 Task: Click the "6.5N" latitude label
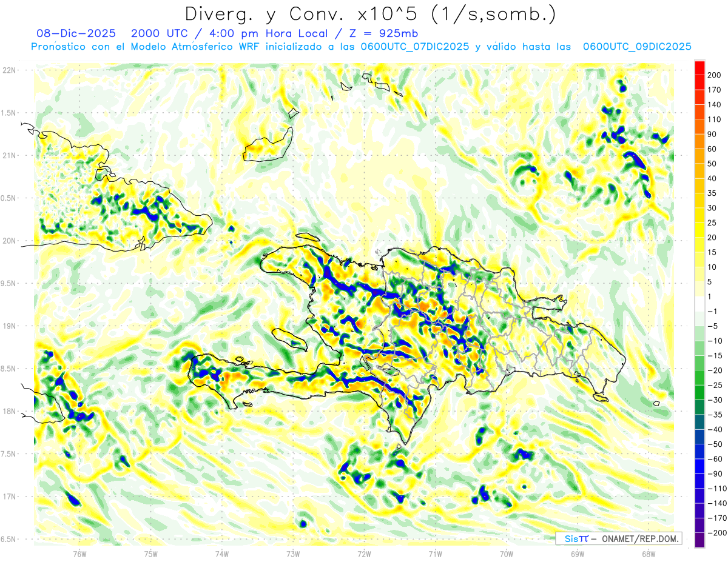coord(9,539)
